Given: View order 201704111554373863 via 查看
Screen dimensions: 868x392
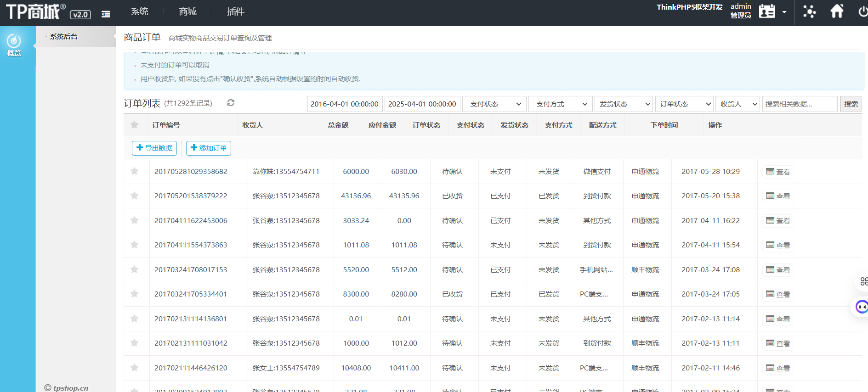Looking at the screenshot, I should pos(778,245).
